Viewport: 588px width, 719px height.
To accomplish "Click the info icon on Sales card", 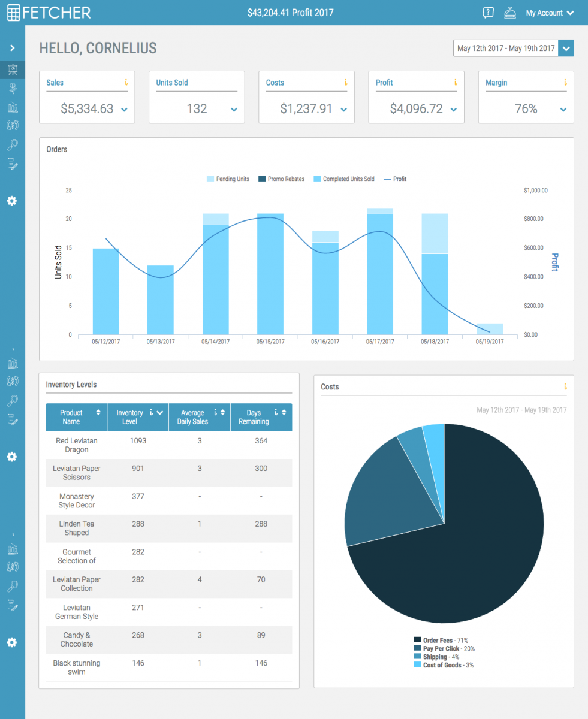I will pyautogui.click(x=126, y=83).
